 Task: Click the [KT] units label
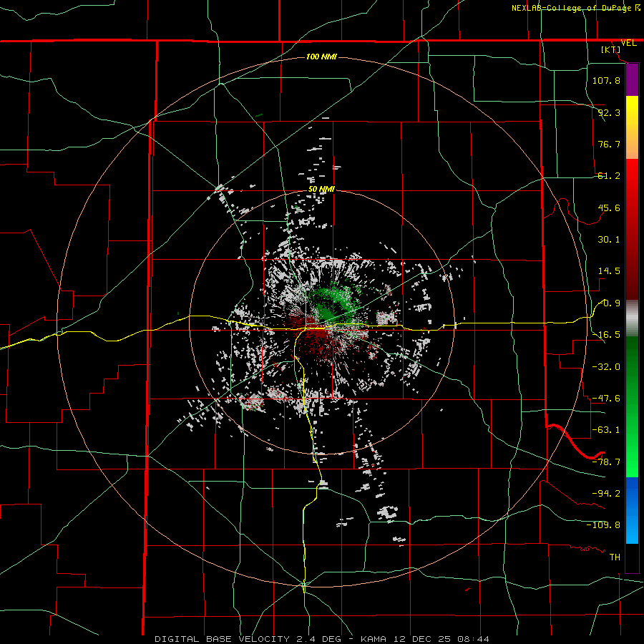tap(611, 49)
